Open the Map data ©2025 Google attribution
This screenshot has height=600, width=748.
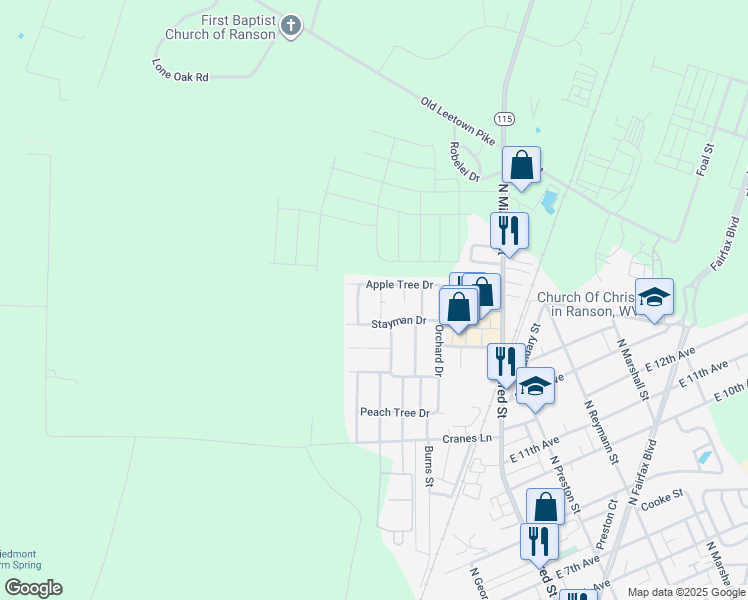685,592
